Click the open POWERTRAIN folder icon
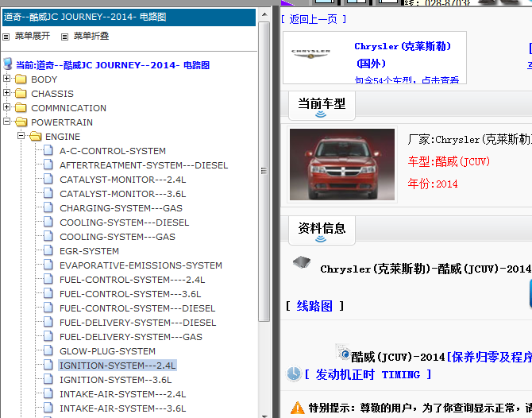The image size is (532, 418). click(x=21, y=122)
